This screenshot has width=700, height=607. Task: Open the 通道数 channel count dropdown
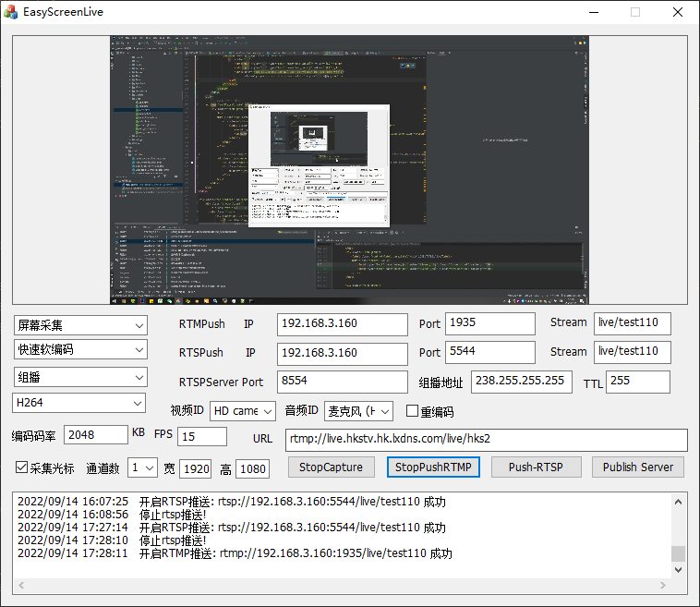[x=142, y=467]
